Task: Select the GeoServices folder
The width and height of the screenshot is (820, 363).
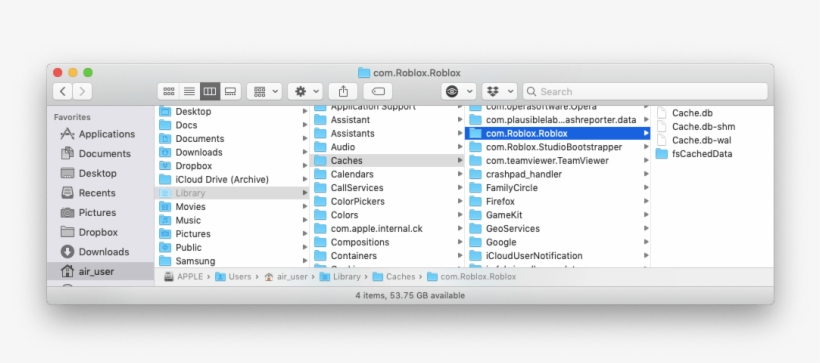Action: (557, 229)
